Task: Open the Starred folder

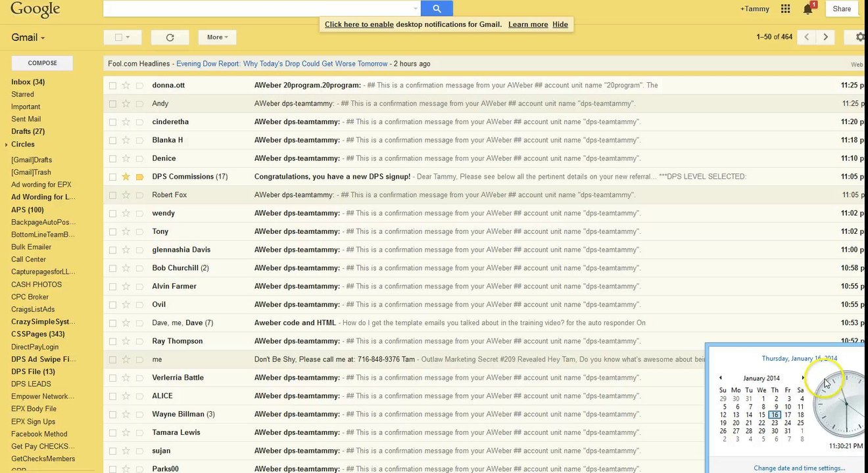Action: coord(22,95)
